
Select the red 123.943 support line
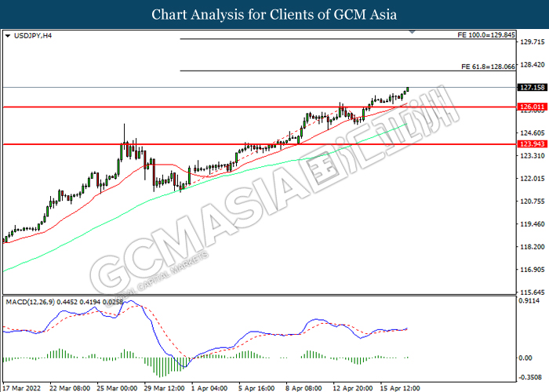[x=259, y=143]
